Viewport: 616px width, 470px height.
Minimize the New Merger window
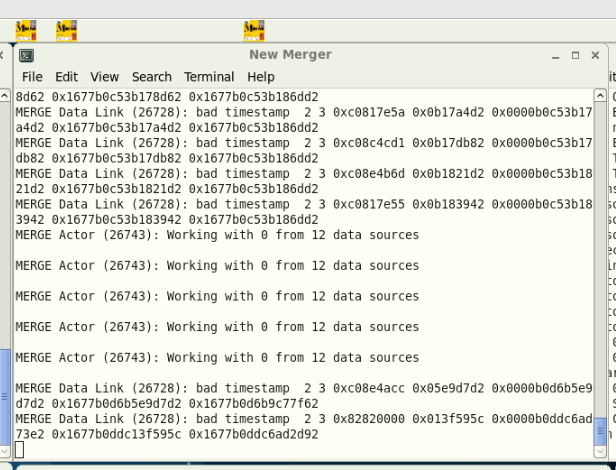[556, 55]
